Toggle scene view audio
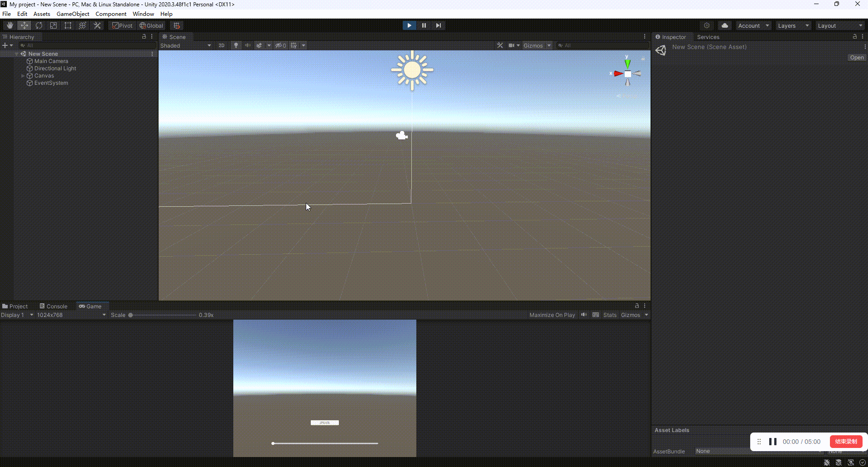Image resolution: width=868 pixels, height=467 pixels. [247, 45]
